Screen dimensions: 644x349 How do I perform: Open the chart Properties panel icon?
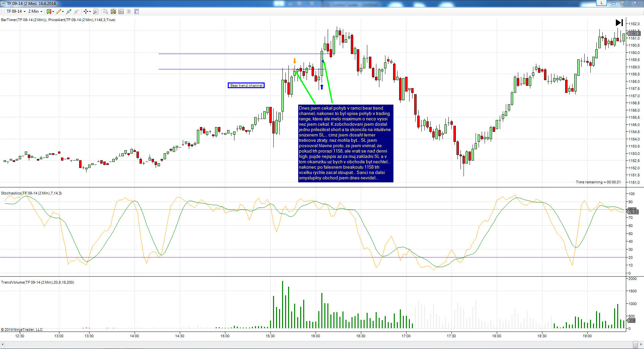[137, 11]
